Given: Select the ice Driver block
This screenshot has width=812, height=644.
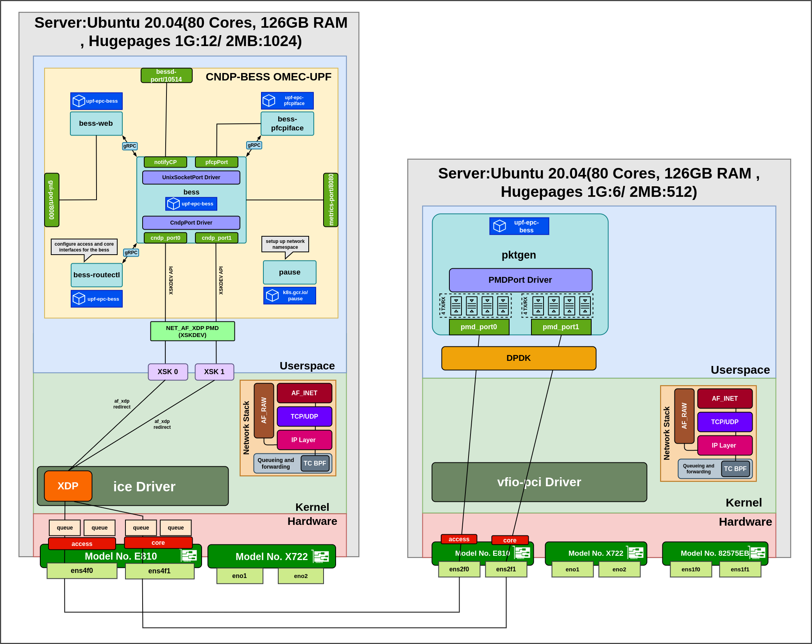Looking at the screenshot, I should tap(133, 486).
